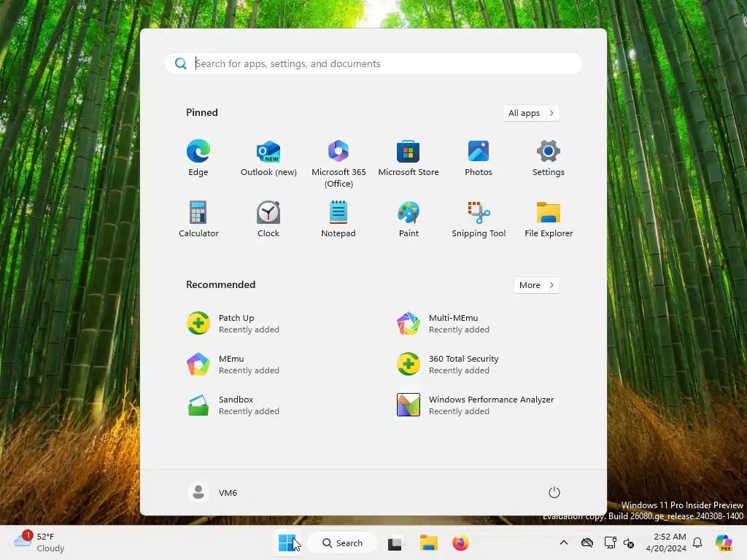The height and width of the screenshot is (560, 747).
Task: Open the VM6 user account menu
Action: [213, 492]
